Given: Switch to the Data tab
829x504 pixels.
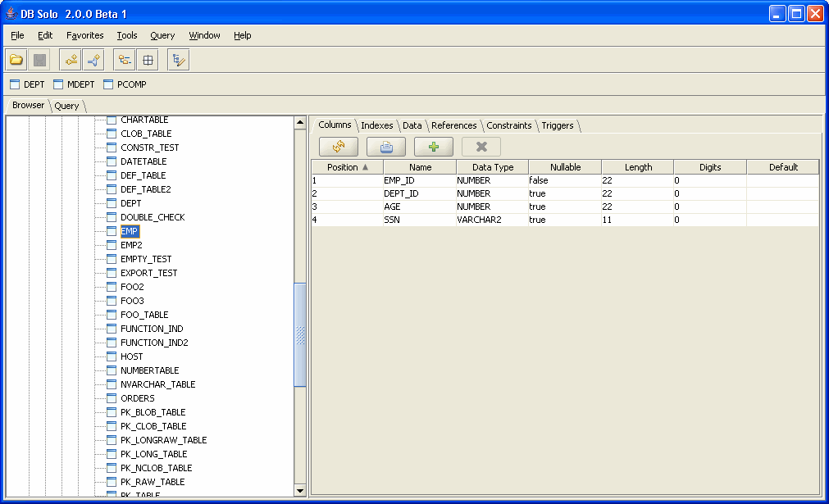Looking at the screenshot, I should [x=412, y=125].
